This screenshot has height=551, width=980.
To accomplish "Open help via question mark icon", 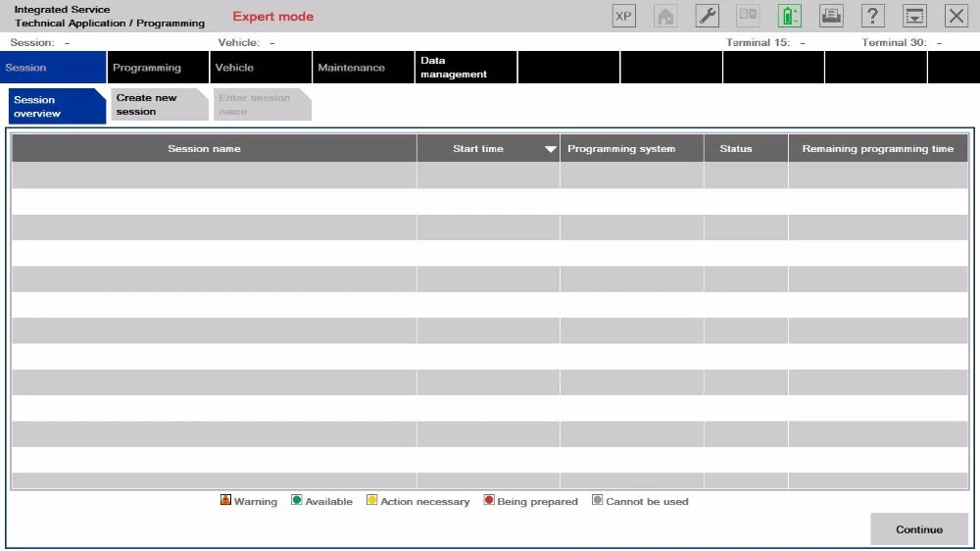I will click(x=872, y=17).
